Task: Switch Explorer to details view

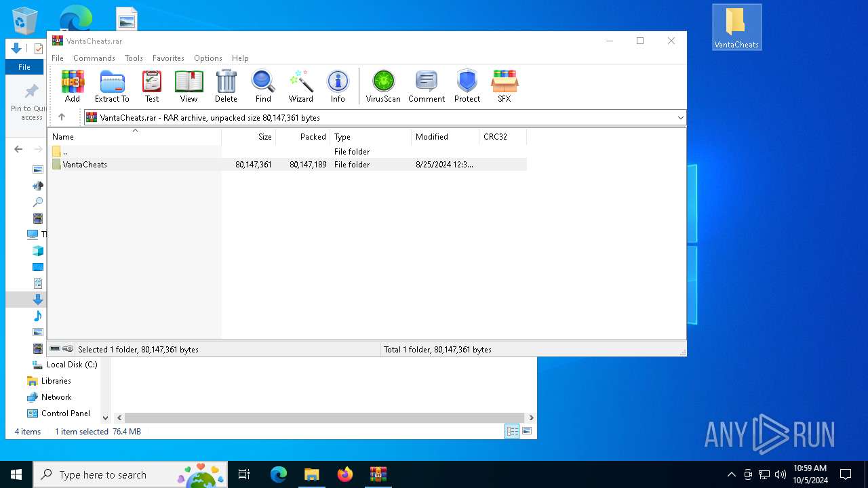Action: pyautogui.click(x=512, y=431)
